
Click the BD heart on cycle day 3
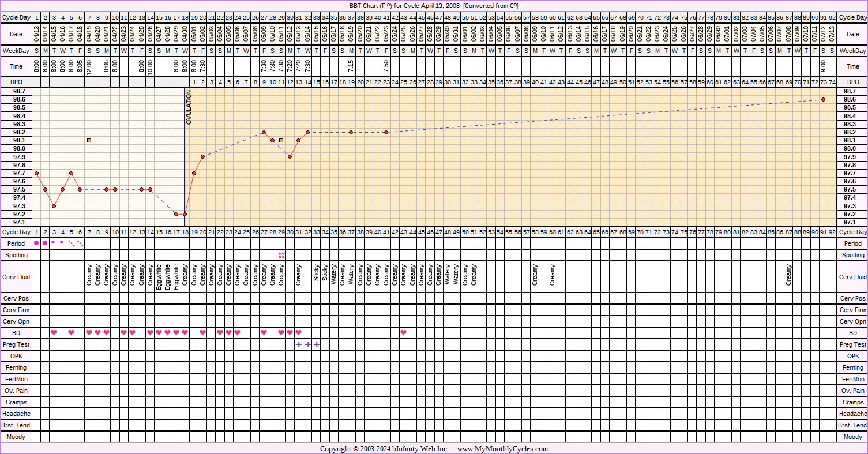click(54, 332)
